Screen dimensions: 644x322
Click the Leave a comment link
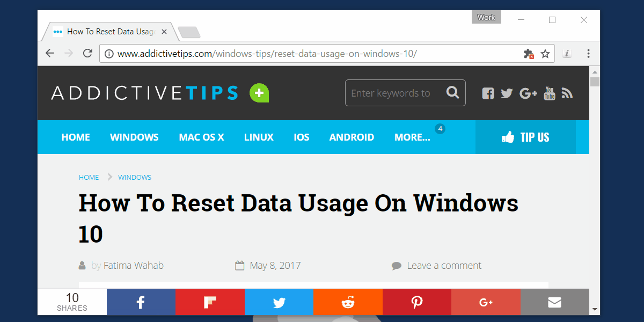(444, 265)
